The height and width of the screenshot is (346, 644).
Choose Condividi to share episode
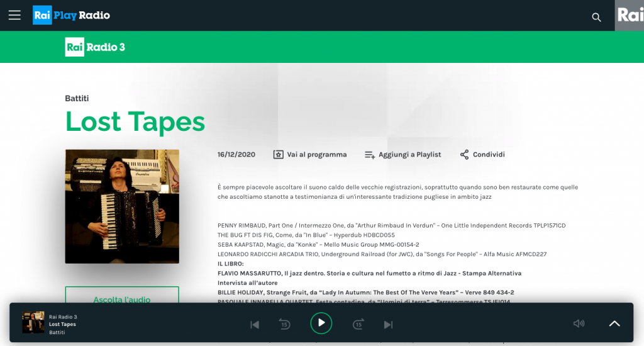click(489, 155)
